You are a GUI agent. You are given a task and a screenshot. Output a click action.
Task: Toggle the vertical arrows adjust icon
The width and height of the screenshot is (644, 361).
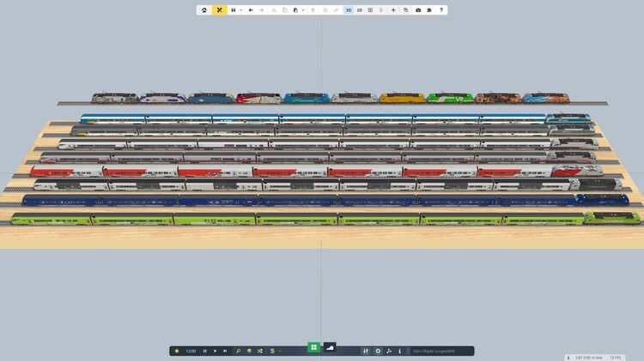pyautogui.click(x=366, y=352)
